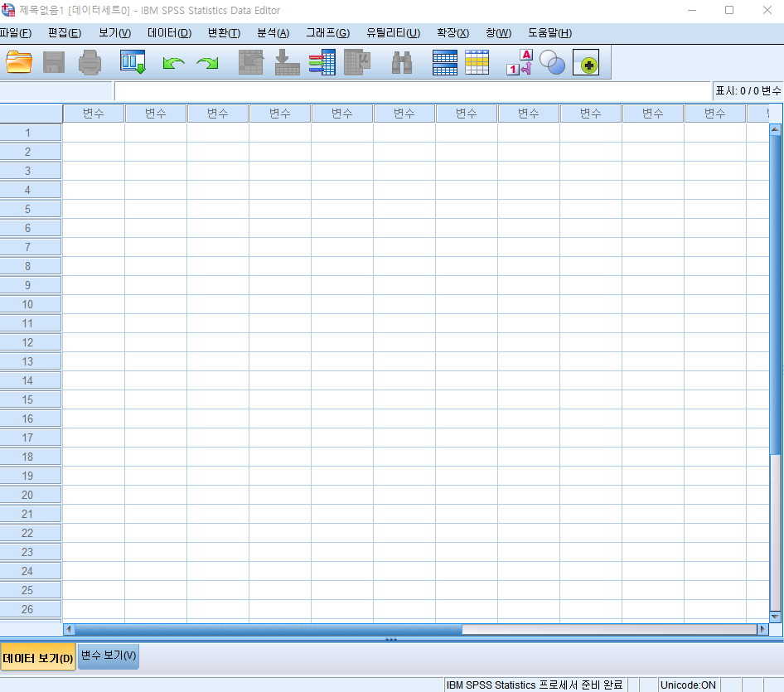The image size is (784, 692).
Task: Open the 편집(E) menu
Action: coord(65,33)
